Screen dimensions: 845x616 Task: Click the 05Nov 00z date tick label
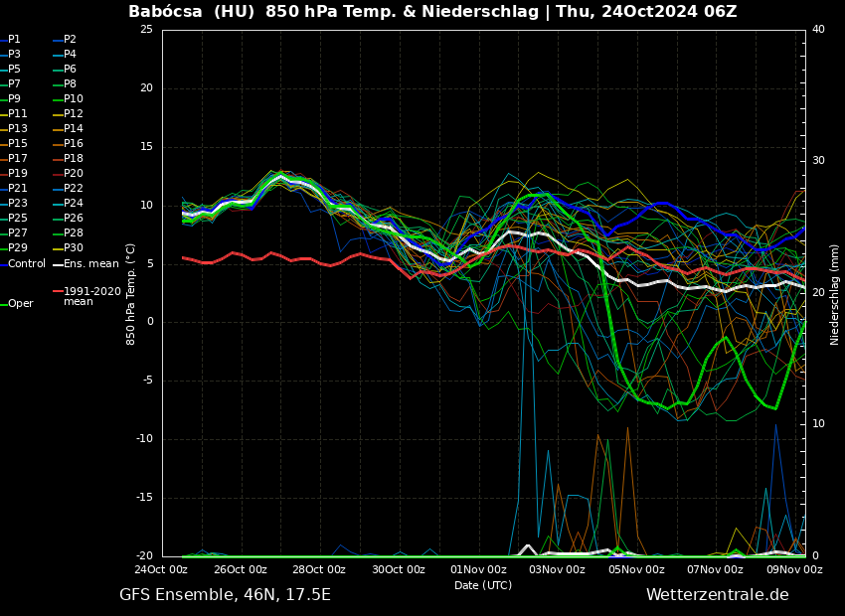pos(636,570)
